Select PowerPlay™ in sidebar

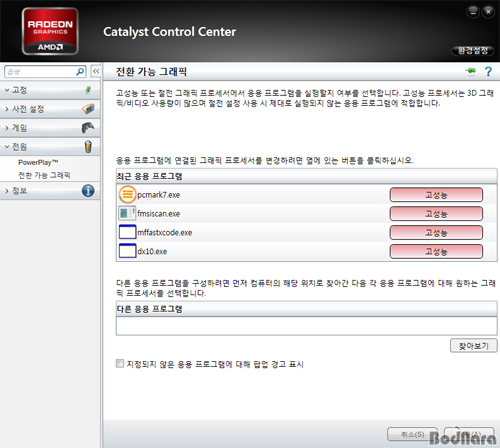pyautogui.click(x=38, y=162)
